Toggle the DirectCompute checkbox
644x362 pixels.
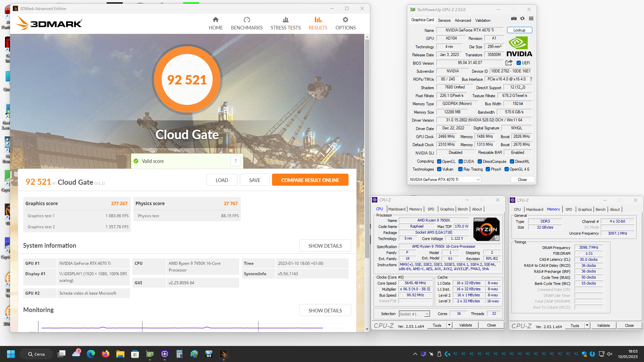click(x=480, y=162)
